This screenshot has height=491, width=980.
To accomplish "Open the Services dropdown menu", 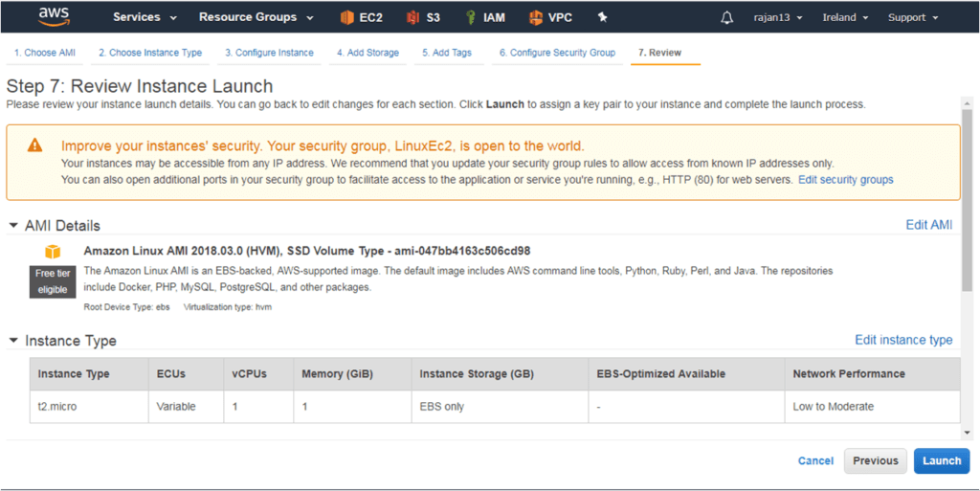I will click(145, 17).
